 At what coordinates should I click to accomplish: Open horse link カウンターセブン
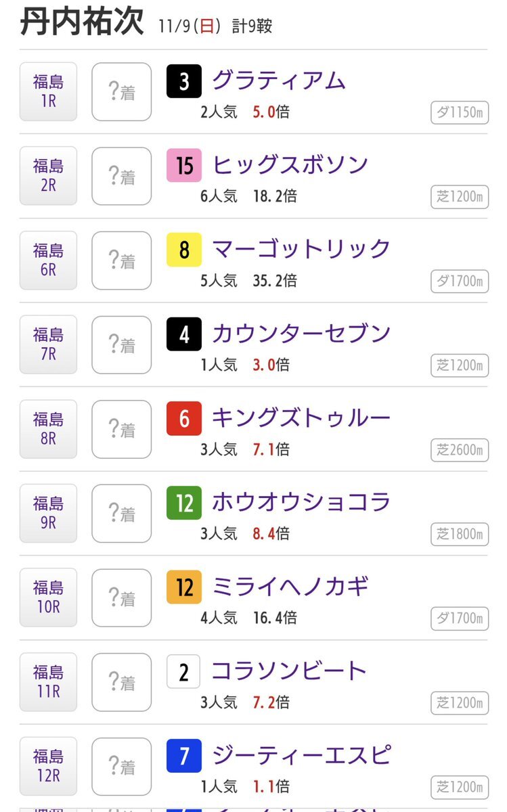301,333
